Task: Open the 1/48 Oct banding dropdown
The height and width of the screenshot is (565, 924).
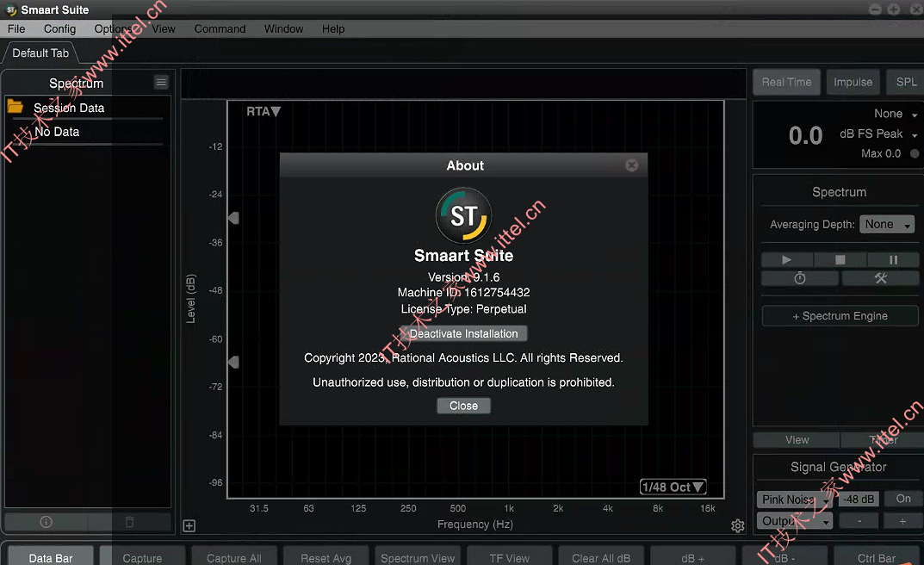Action: point(673,487)
